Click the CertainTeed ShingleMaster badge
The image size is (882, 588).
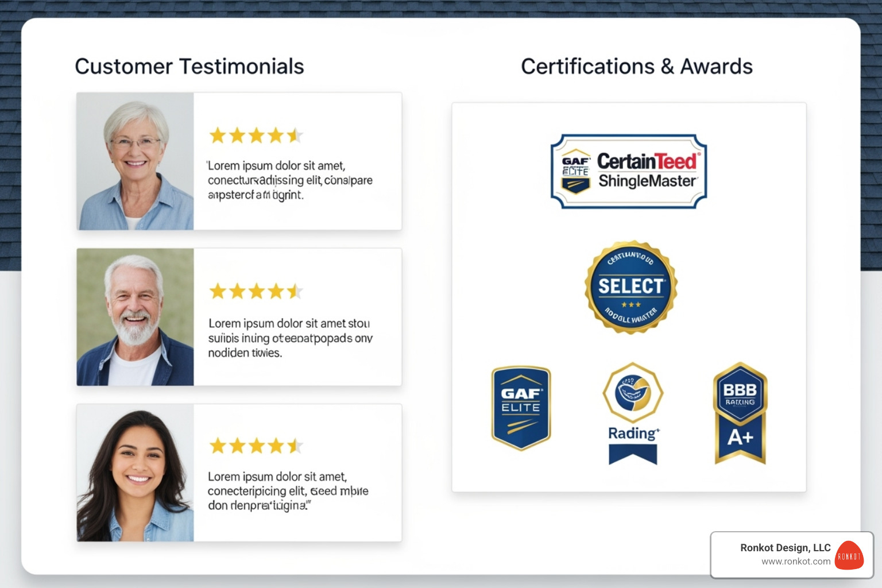click(x=629, y=171)
